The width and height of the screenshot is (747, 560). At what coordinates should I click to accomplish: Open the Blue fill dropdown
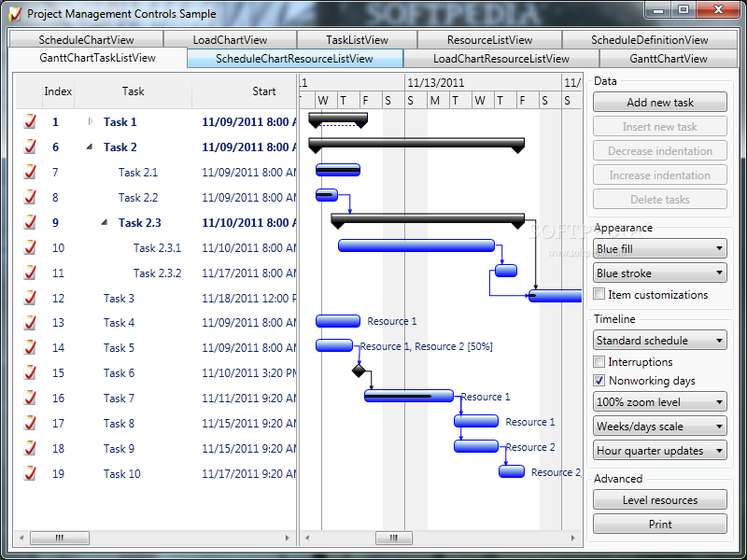(x=660, y=248)
